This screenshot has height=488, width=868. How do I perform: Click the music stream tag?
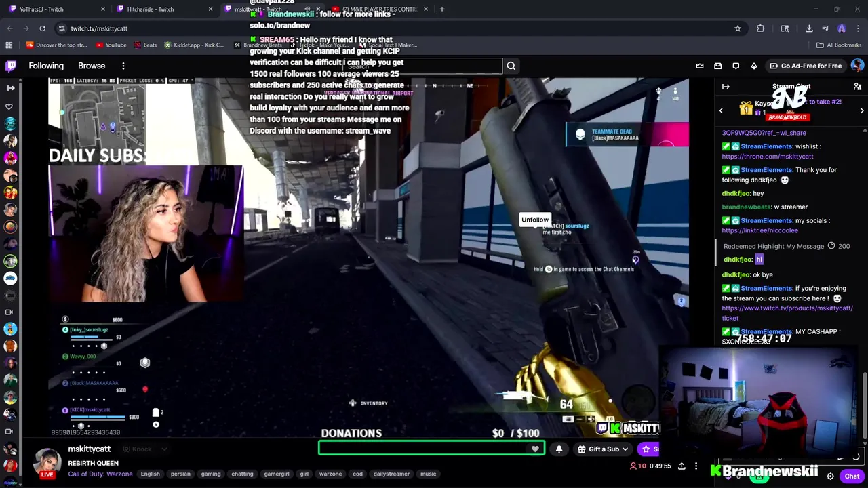[x=428, y=474]
